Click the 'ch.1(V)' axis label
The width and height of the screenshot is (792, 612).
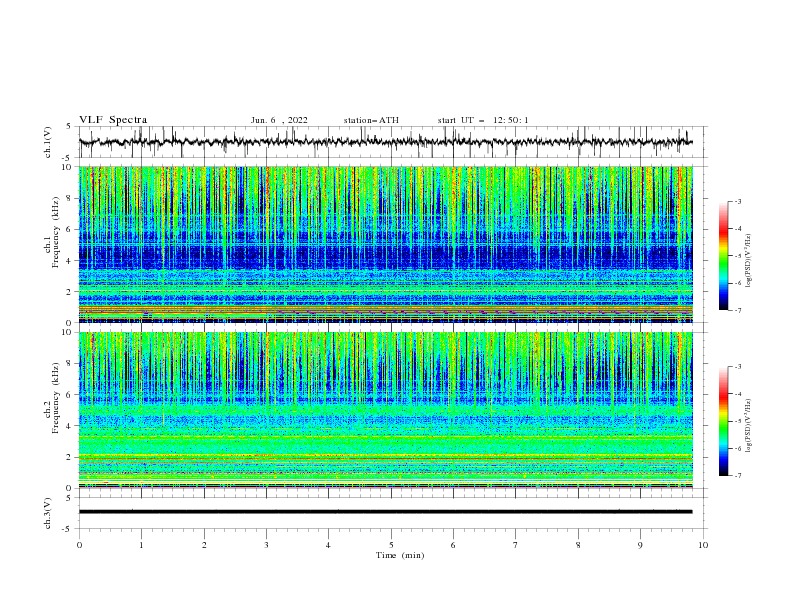pyautogui.click(x=48, y=142)
